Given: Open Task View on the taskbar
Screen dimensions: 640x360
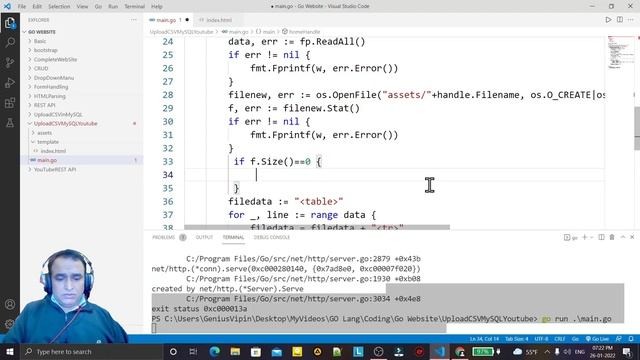Looking at the screenshot, I should pyautogui.click(x=193, y=351).
